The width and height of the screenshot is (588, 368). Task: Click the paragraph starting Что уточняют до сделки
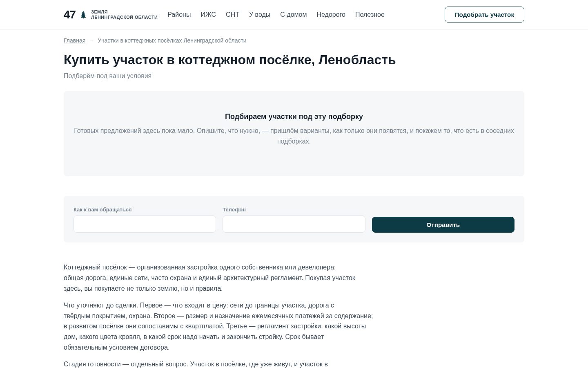point(218,326)
